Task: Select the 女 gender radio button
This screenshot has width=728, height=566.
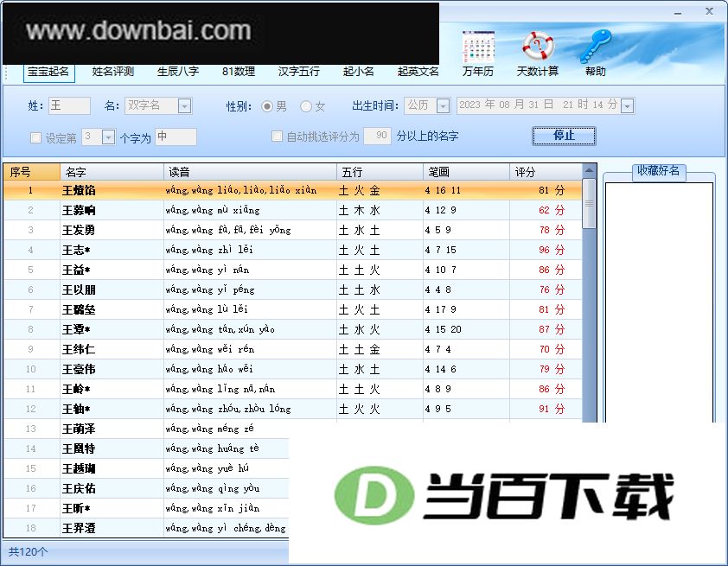Action: (x=305, y=106)
